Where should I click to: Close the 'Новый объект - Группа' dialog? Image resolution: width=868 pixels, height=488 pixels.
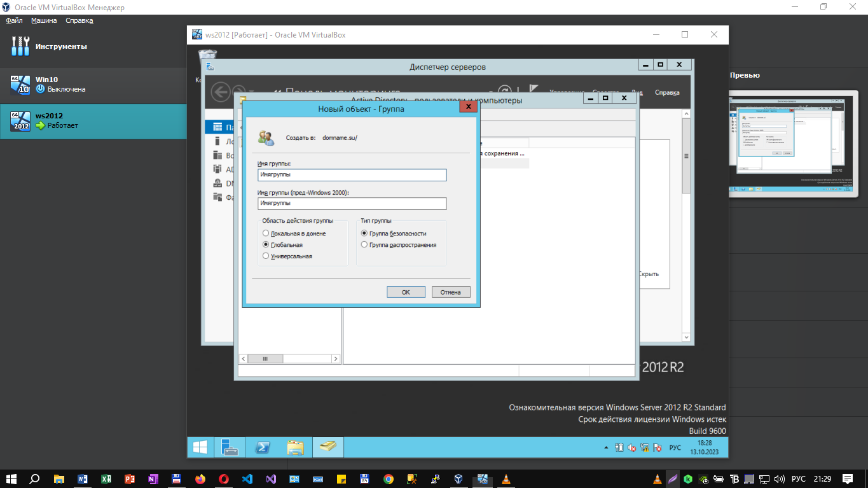click(468, 108)
